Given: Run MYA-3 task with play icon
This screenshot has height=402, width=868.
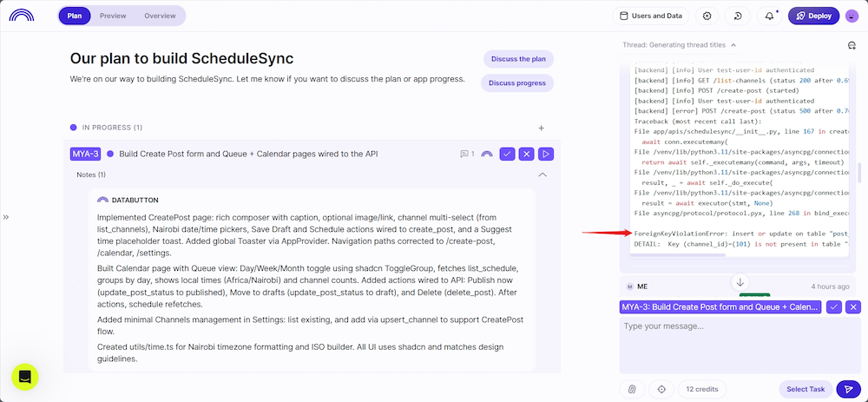Looking at the screenshot, I should (x=546, y=154).
